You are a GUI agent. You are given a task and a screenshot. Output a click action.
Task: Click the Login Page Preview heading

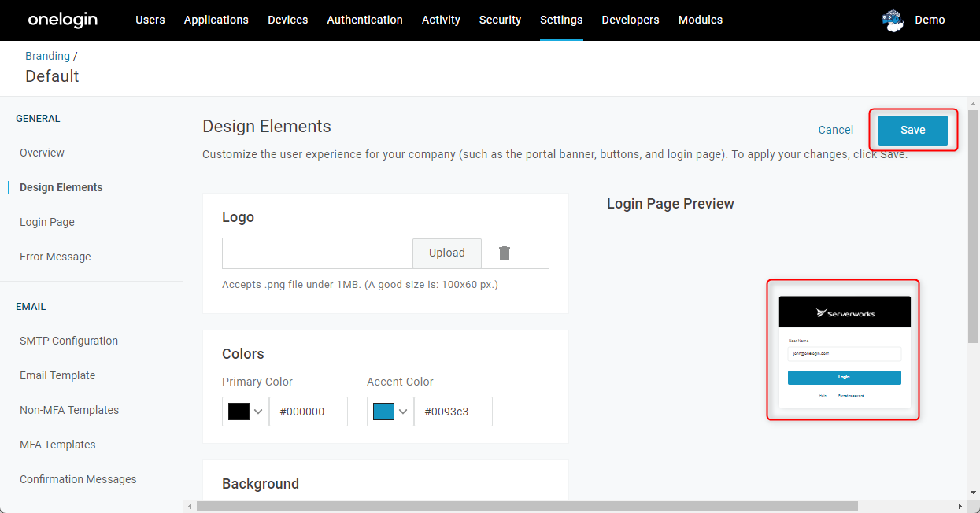tap(671, 204)
